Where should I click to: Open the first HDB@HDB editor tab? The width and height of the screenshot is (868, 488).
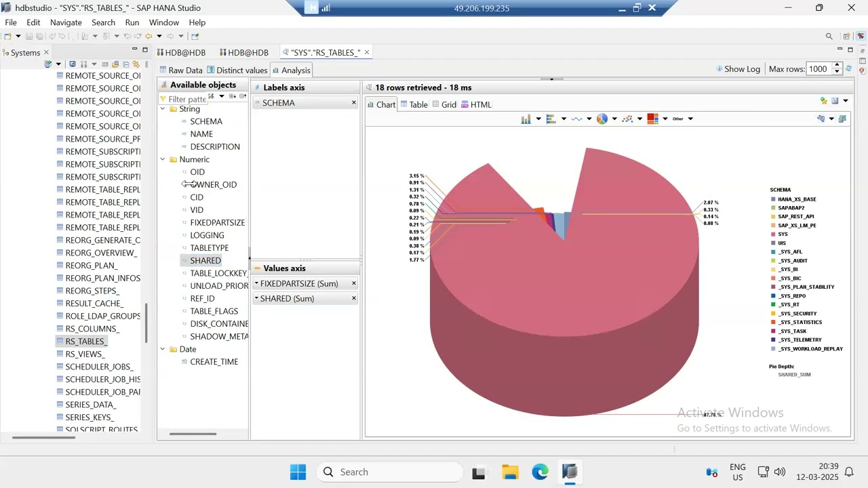click(181, 52)
